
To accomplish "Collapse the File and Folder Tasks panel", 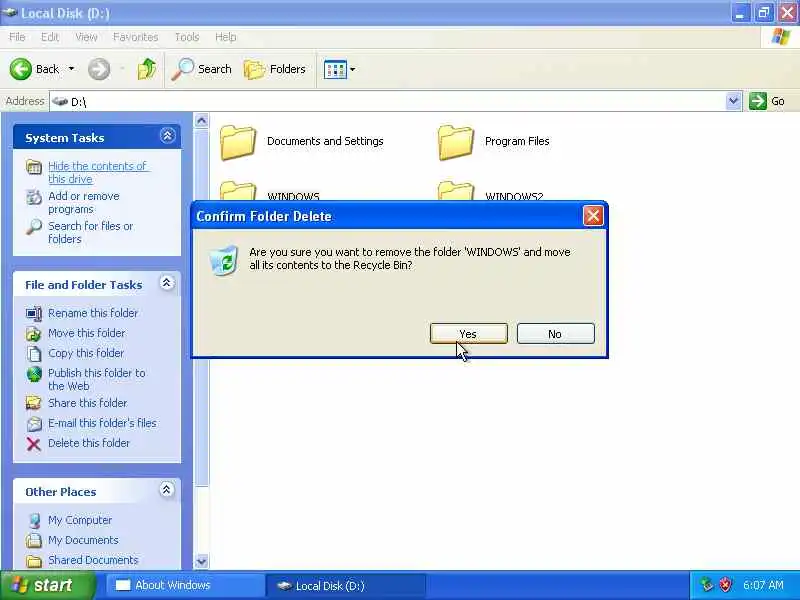I will pyautogui.click(x=167, y=283).
